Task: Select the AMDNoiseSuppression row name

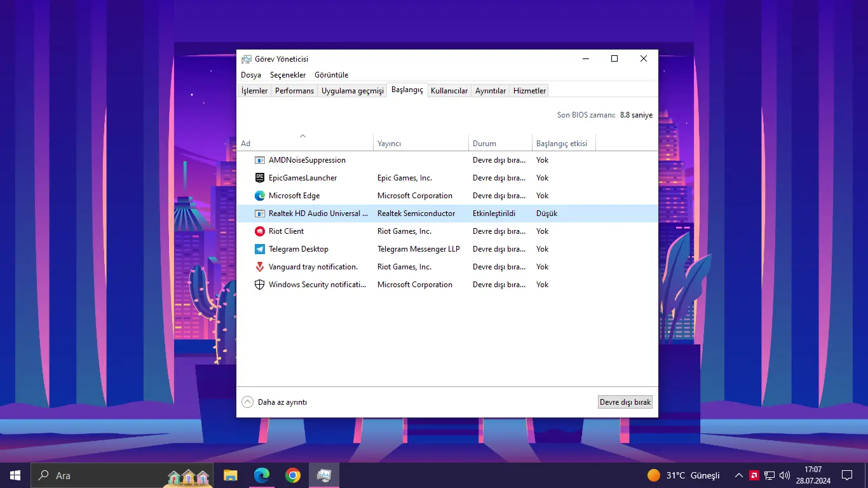Action: click(x=307, y=160)
